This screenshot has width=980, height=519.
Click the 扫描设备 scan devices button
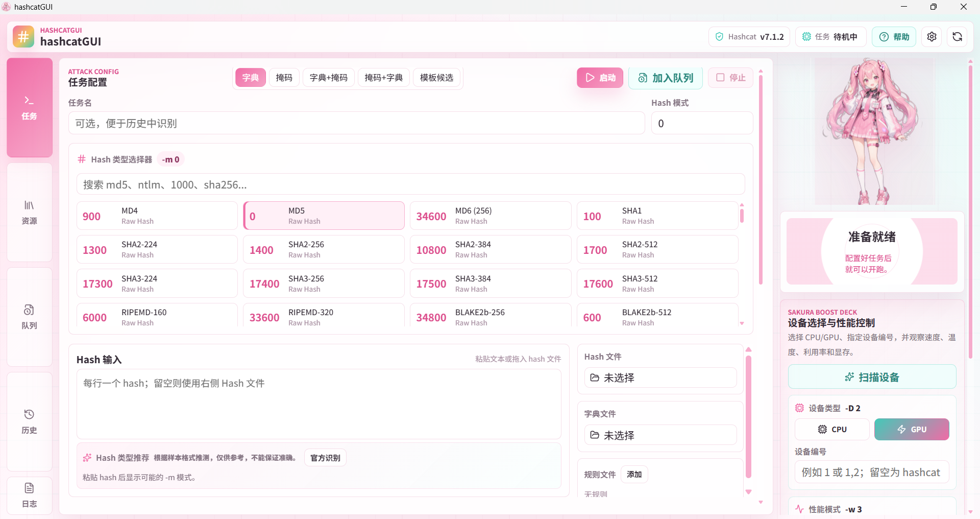click(872, 377)
